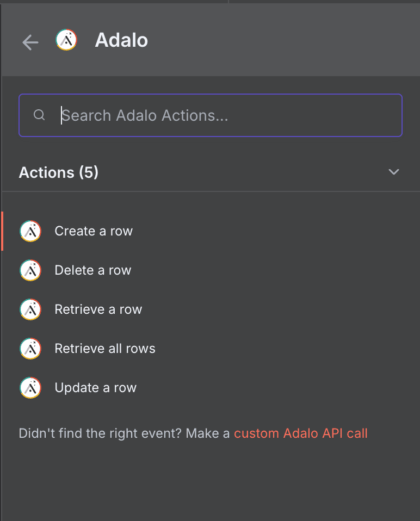Click the Adalo title in the header
The height and width of the screenshot is (521, 420).
pyautogui.click(x=121, y=40)
